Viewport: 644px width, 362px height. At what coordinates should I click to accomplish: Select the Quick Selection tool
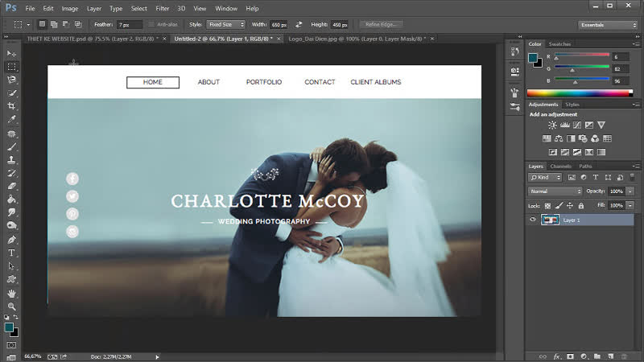pos(11,93)
